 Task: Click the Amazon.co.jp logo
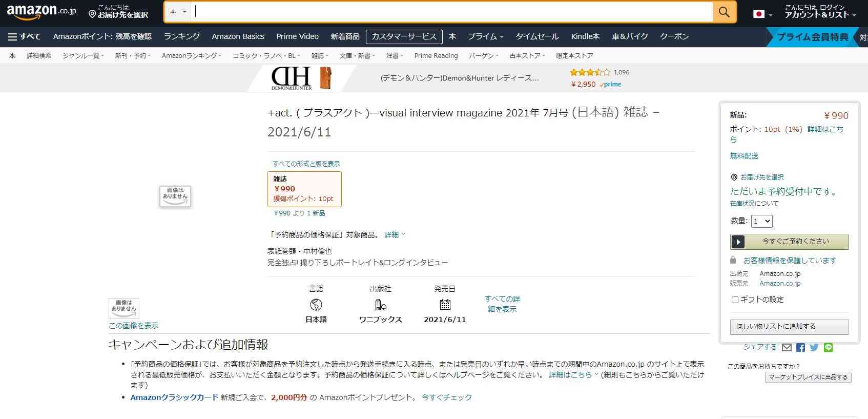(42, 12)
